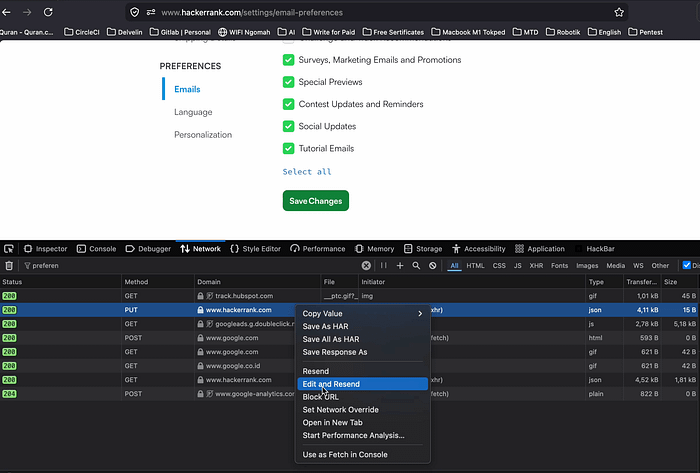Click the shield tracking protection icon
The height and width of the screenshot is (473, 700).
134,12
